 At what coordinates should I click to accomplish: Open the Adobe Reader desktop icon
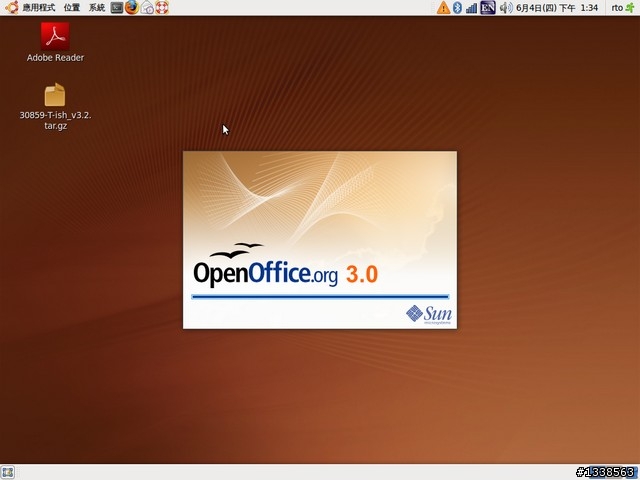[55, 42]
